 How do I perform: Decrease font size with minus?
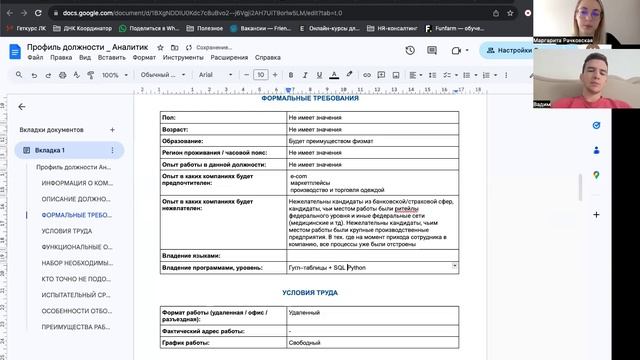246,75
